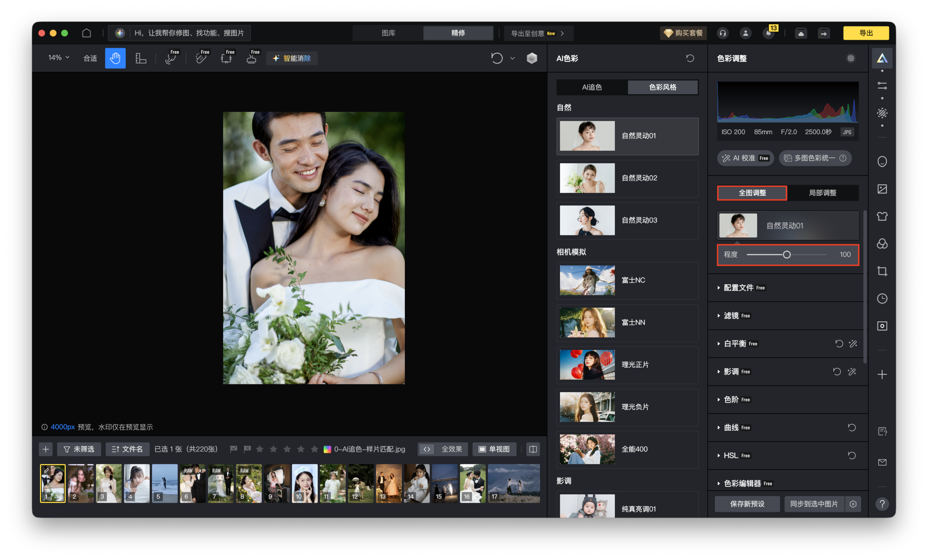This screenshot has width=928, height=560.
Task: Click the 导出 export button
Action: click(x=866, y=33)
